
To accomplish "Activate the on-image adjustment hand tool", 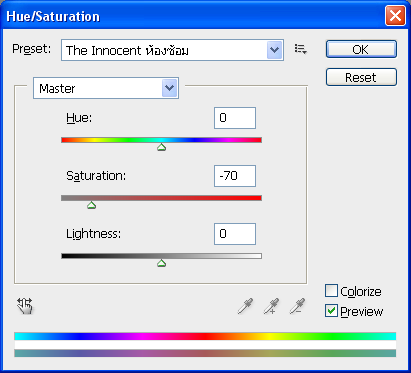I will 25,306.
